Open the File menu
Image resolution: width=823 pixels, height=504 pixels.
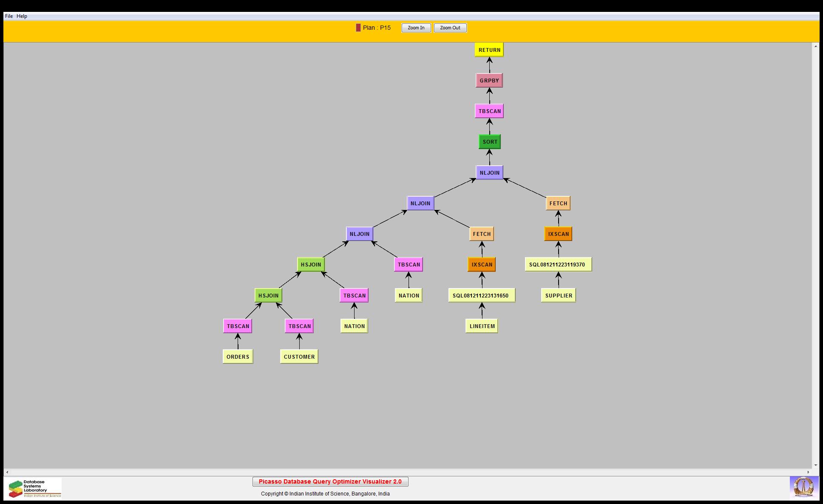coord(9,16)
